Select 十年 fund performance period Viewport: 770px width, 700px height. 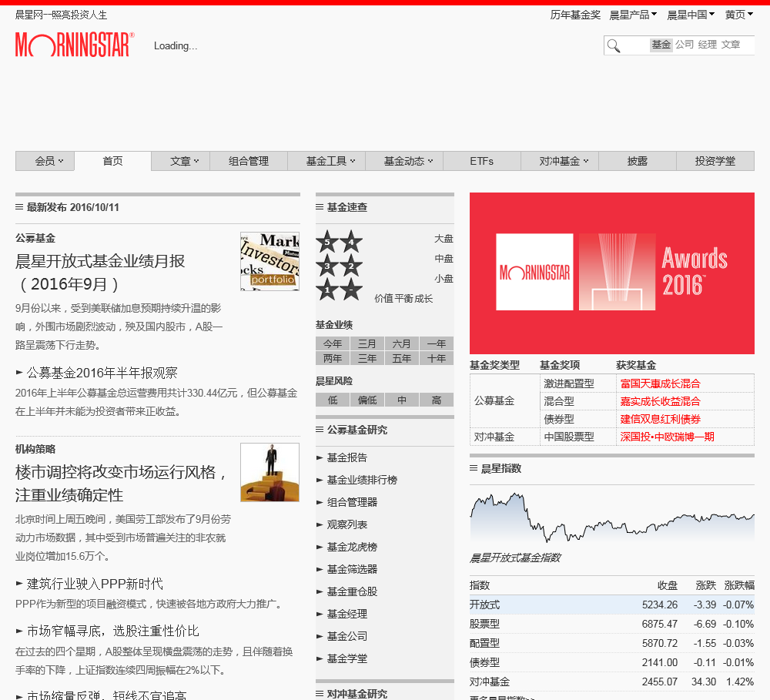437,359
